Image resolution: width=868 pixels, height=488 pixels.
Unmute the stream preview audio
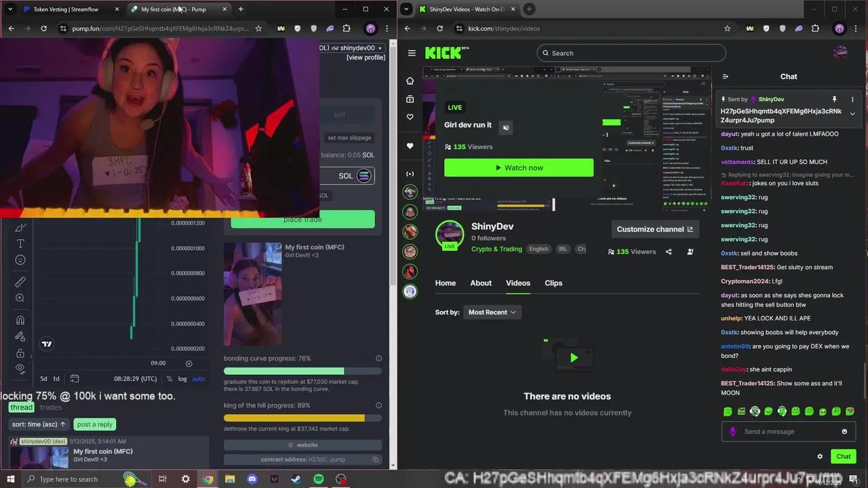(x=505, y=127)
